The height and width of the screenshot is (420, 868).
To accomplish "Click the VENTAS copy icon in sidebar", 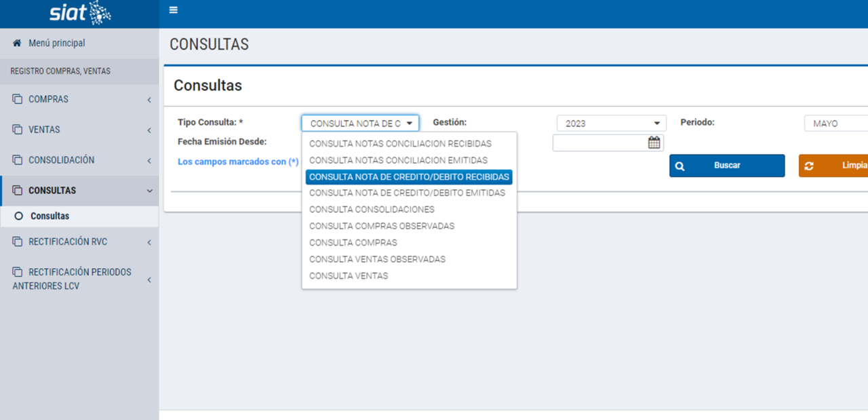I will [x=17, y=130].
